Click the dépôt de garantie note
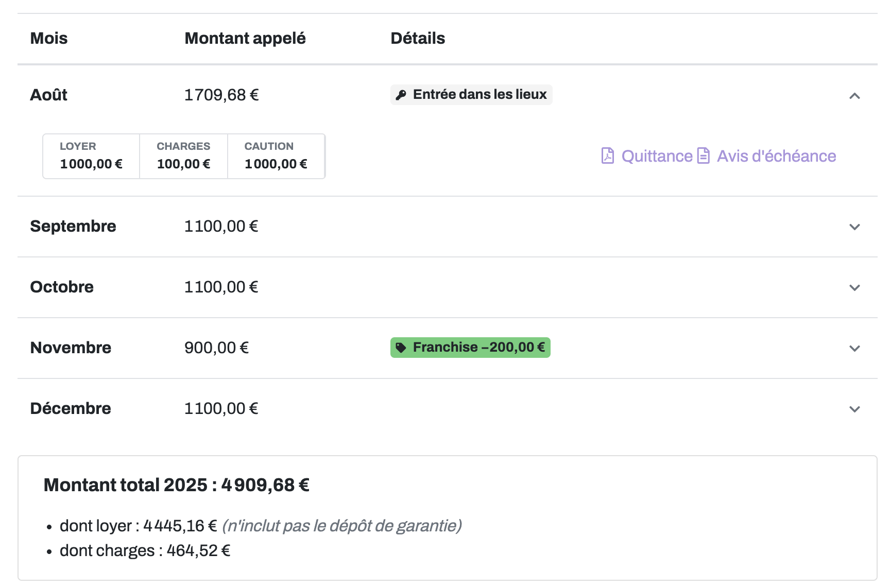The width and height of the screenshot is (890, 588). pos(342,526)
